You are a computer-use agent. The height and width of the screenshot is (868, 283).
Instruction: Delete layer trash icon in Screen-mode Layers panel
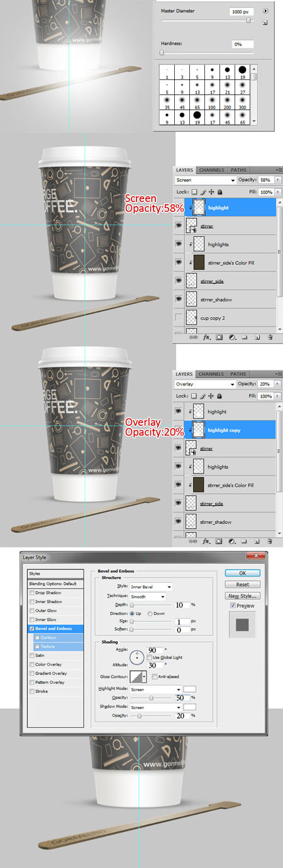269,337
